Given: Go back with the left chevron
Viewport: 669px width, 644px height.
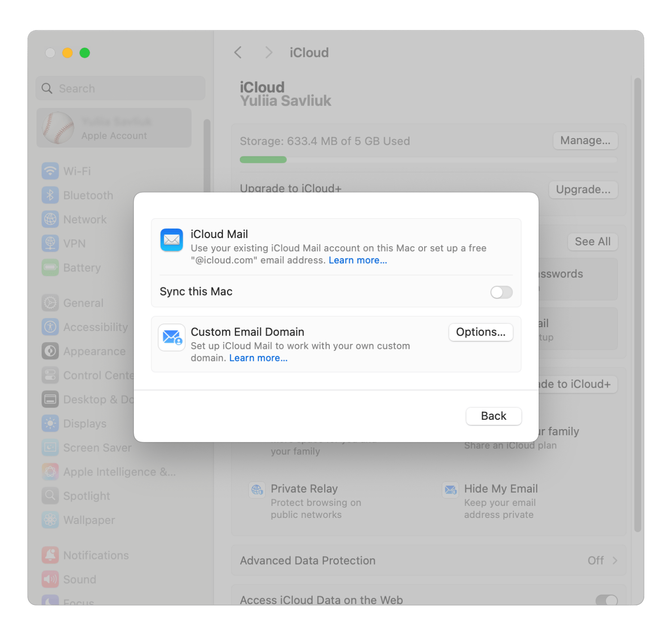Looking at the screenshot, I should pyautogui.click(x=238, y=52).
